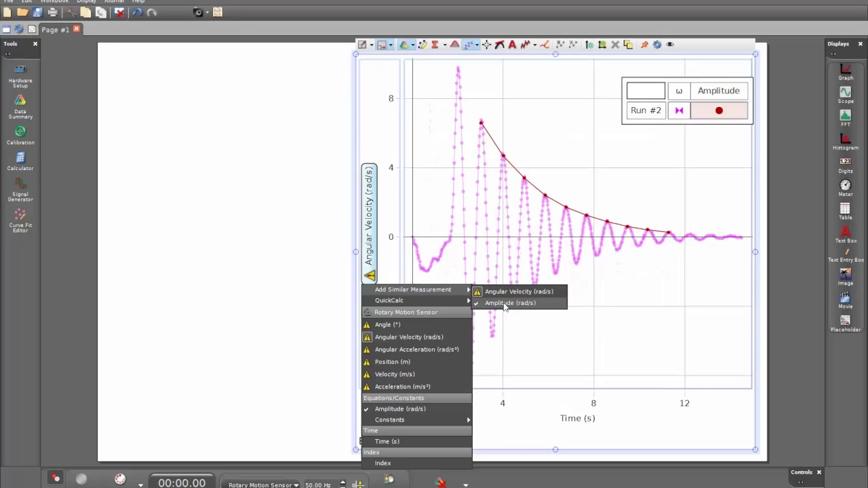Click the slope tangent tool icon
This screenshot has width=868, height=488.
[x=500, y=45]
